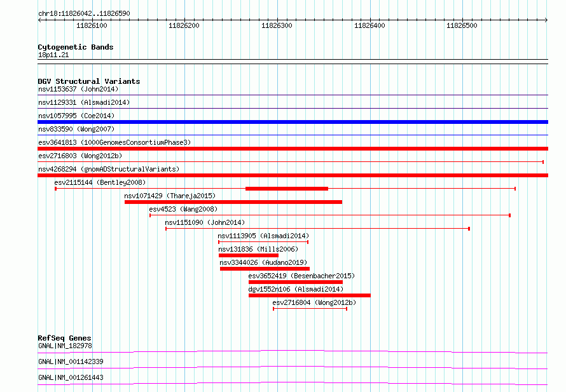The height and width of the screenshot is (392, 566).
Task: Select esv3652419 (Besenbacher2015) variant label
Action: tap(301, 276)
